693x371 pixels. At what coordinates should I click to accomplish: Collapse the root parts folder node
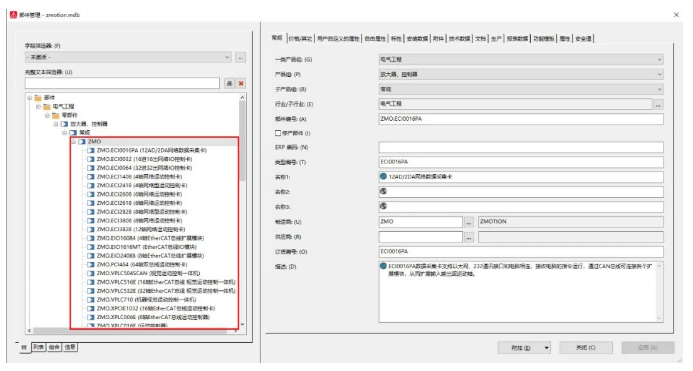pyautogui.click(x=30, y=98)
